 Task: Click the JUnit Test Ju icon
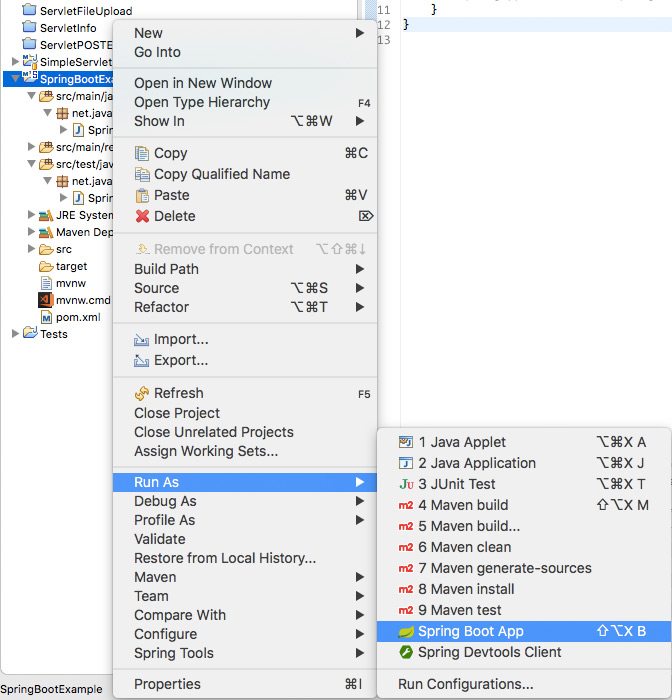(406, 484)
